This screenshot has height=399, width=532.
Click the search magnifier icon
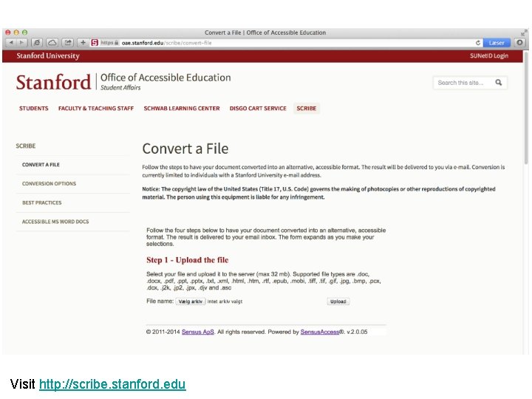coord(499,83)
